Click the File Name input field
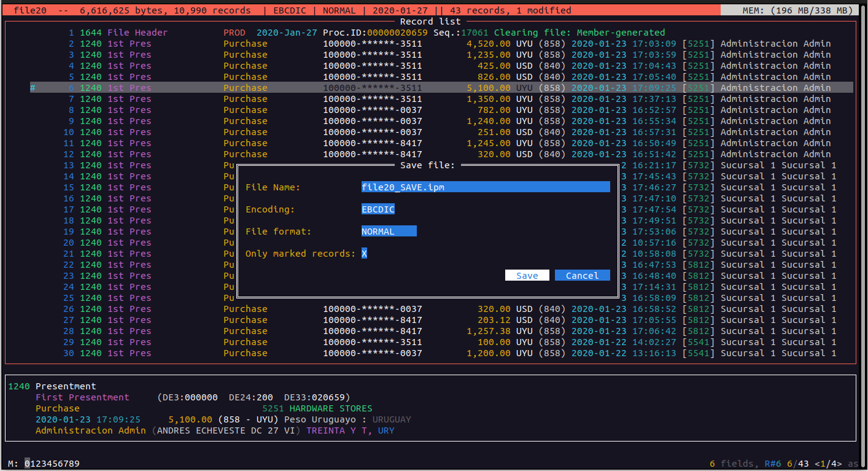Image resolution: width=868 pixels, height=471 pixels. tap(485, 187)
